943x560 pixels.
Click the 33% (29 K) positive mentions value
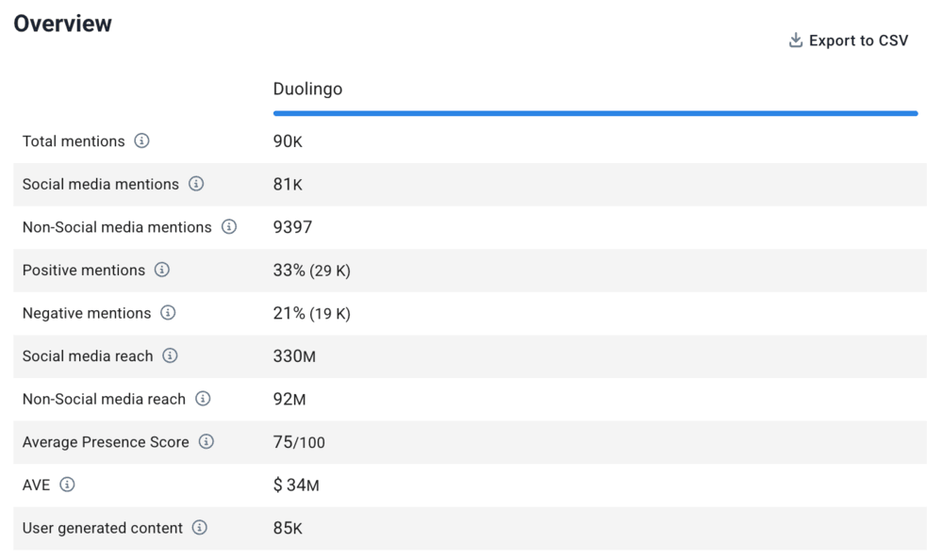pyautogui.click(x=311, y=271)
